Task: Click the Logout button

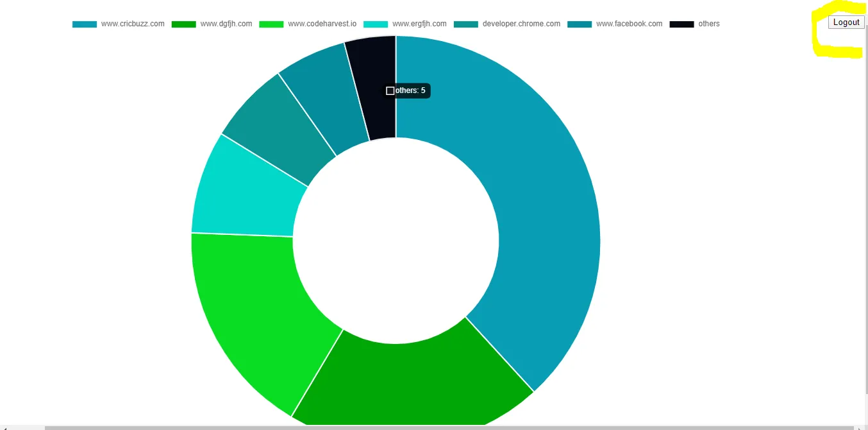Action: point(846,22)
